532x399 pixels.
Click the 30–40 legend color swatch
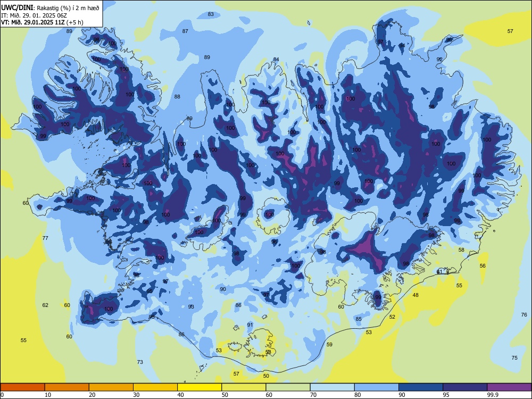point(155,387)
